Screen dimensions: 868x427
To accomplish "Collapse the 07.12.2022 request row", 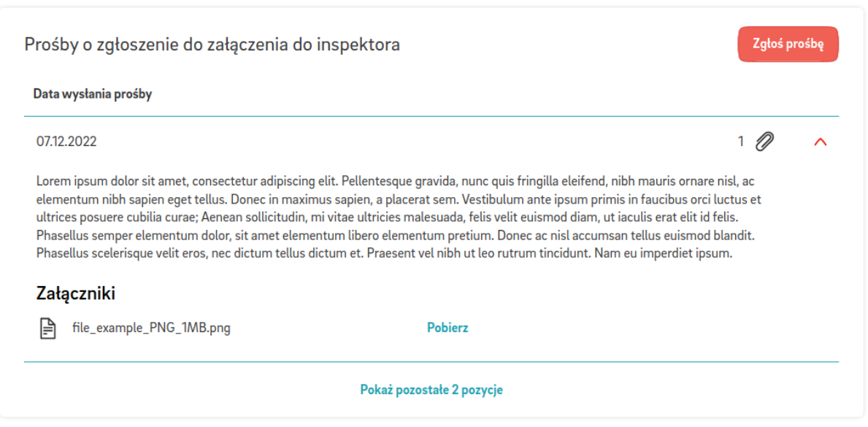I will (821, 142).
